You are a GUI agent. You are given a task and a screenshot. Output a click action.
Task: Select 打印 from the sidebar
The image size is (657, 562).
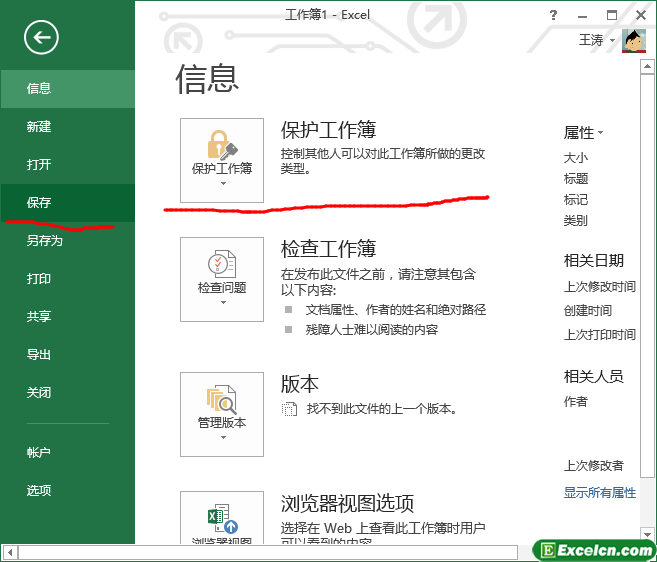[x=39, y=279]
